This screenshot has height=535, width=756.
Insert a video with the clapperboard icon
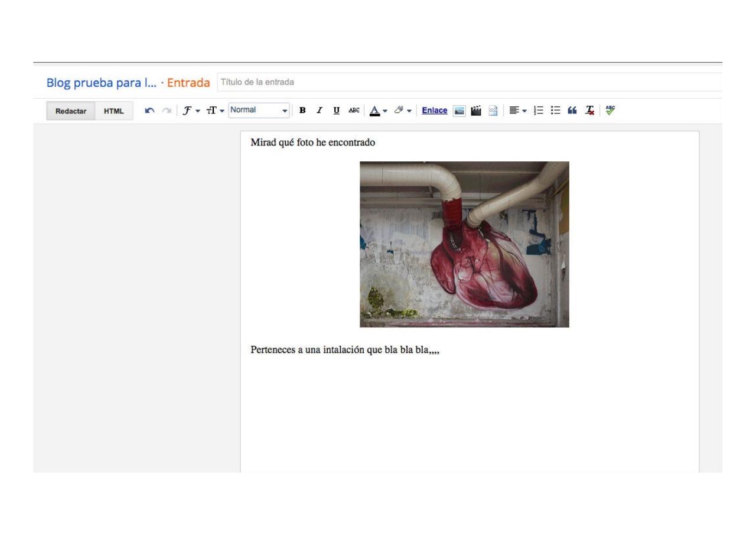[x=475, y=111]
